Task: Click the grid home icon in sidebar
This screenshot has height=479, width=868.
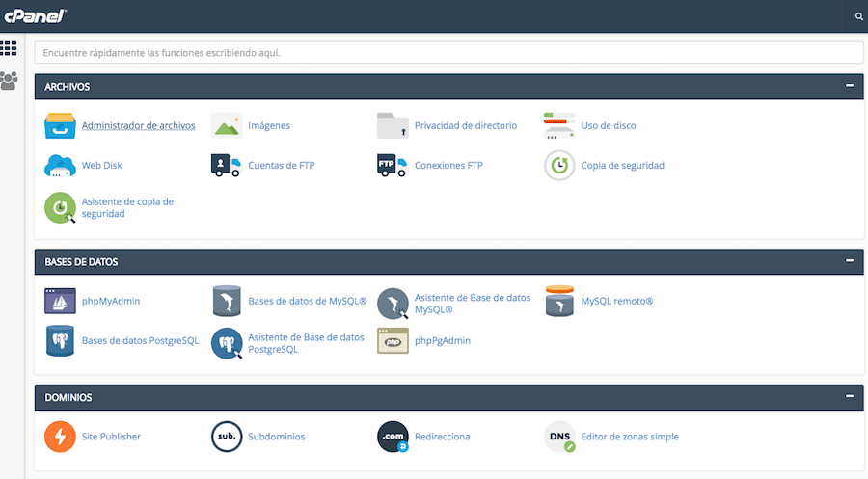Action: [9, 49]
